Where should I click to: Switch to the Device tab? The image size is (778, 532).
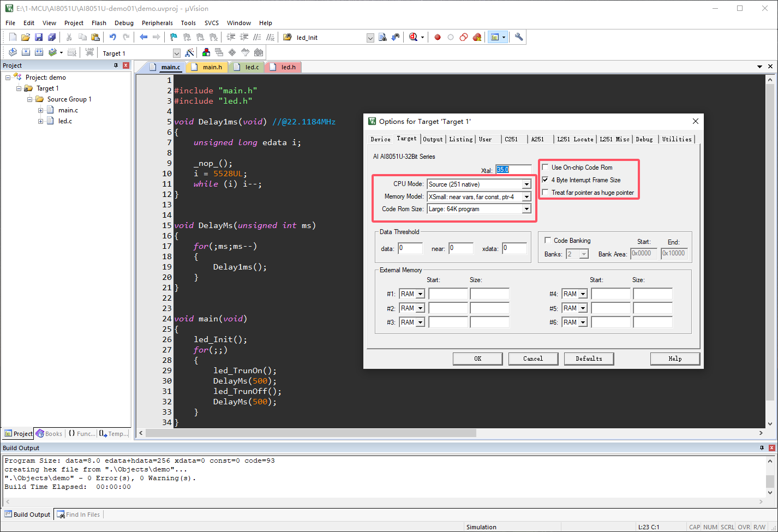(380, 139)
